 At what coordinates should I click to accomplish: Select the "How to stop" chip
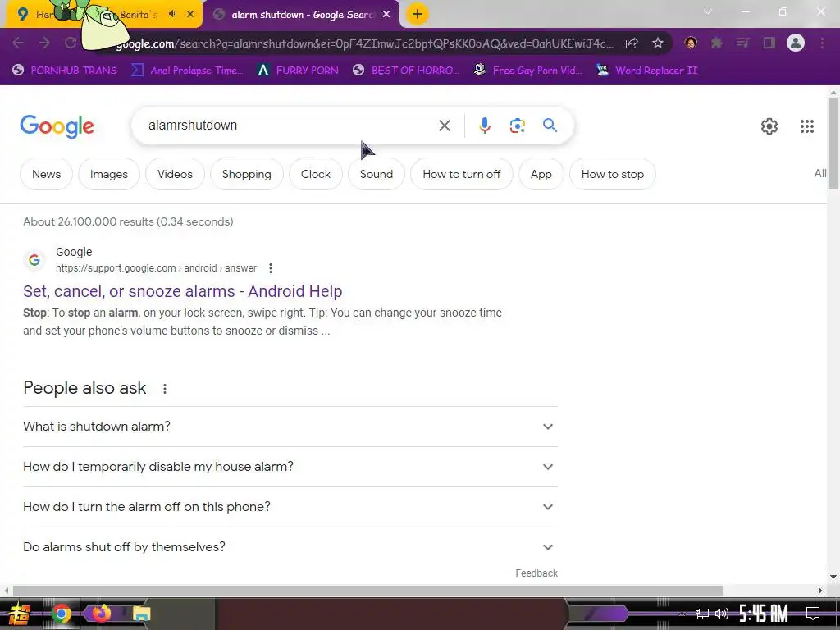(x=612, y=174)
